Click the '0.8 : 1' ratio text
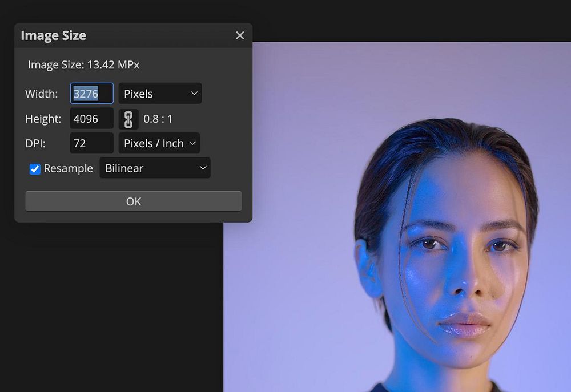571x392 pixels. point(158,119)
